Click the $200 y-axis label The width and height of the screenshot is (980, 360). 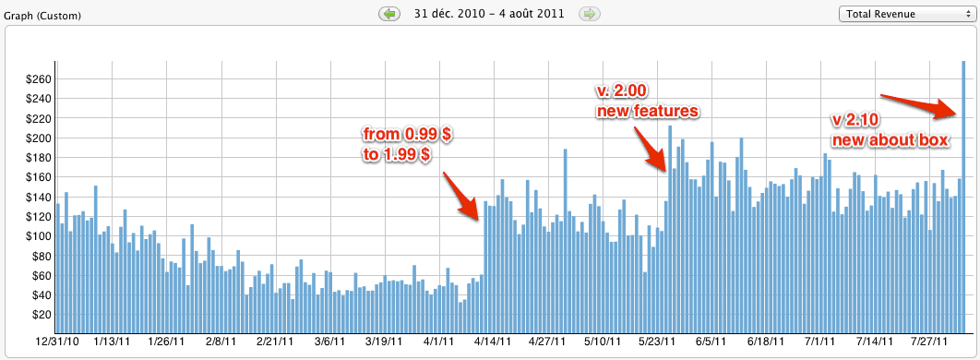(x=38, y=138)
